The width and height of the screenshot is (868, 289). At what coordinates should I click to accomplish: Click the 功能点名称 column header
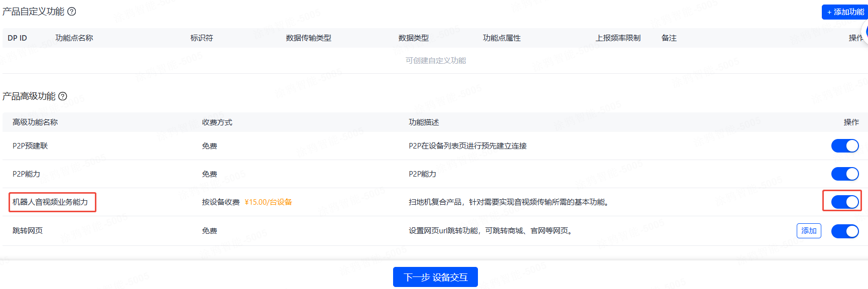(74, 38)
